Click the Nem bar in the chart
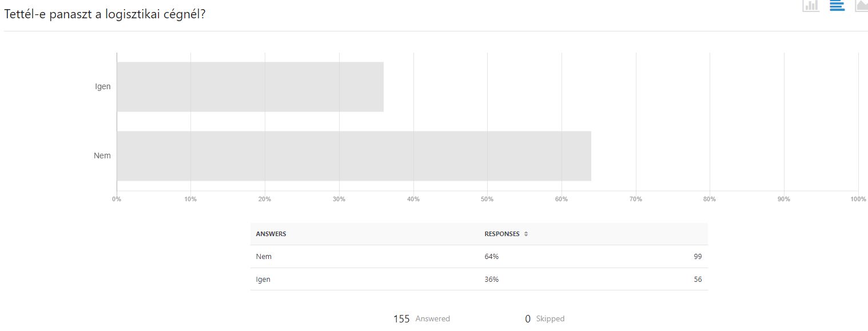The height and width of the screenshot is (331, 868). 354,156
